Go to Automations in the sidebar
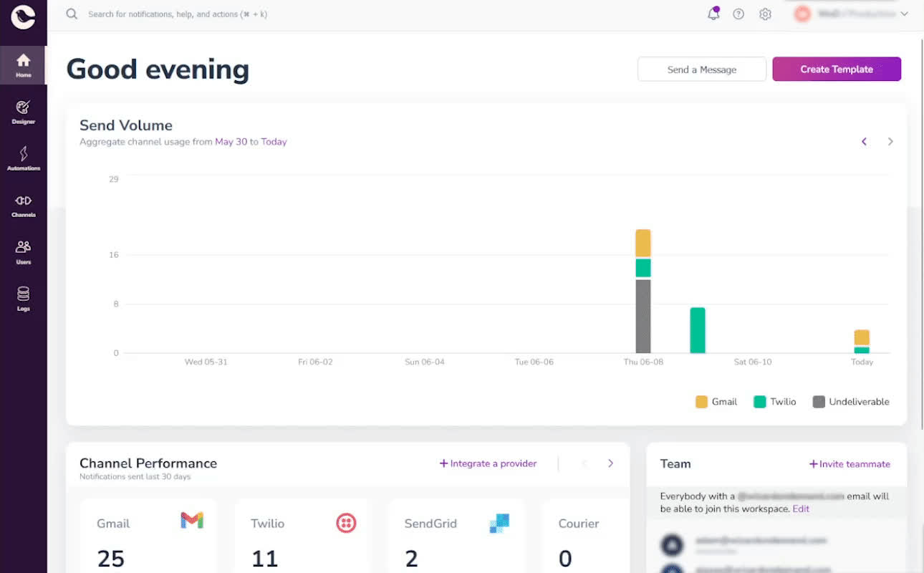 coord(23,159)
